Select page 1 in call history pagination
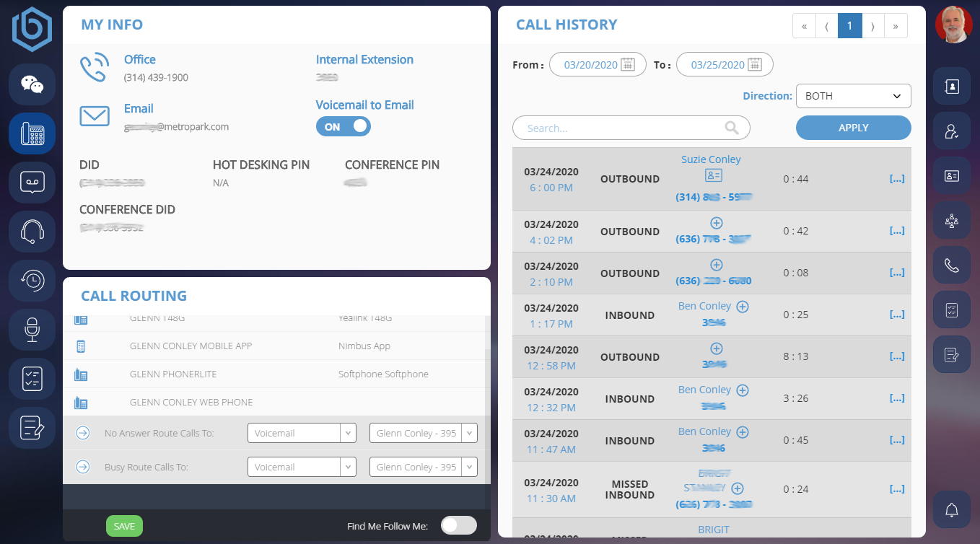 (x=849, y=26)
